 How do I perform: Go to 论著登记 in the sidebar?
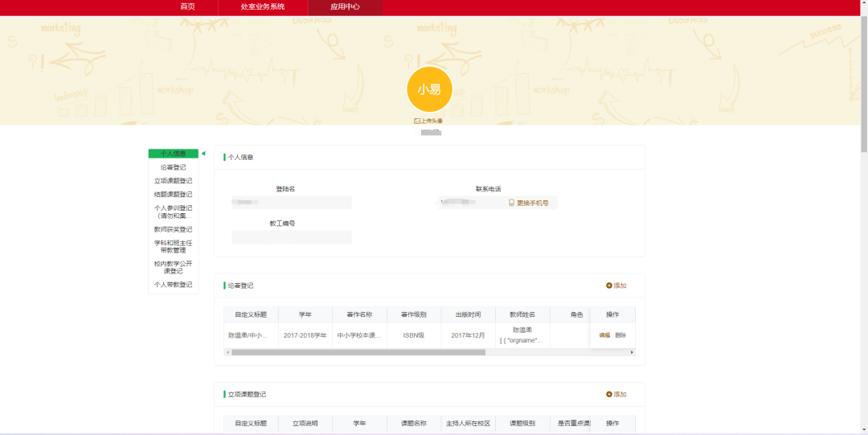(x=173, y=167)
